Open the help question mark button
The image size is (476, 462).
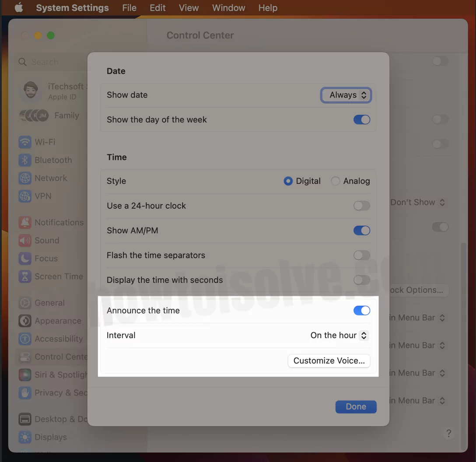pyautogui.click(x=449, y=433)
